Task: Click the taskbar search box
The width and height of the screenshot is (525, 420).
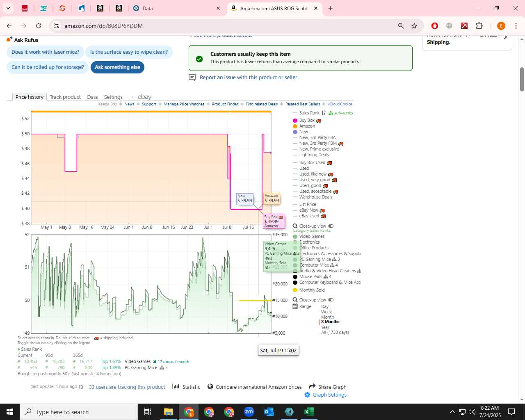Action: 79,412
